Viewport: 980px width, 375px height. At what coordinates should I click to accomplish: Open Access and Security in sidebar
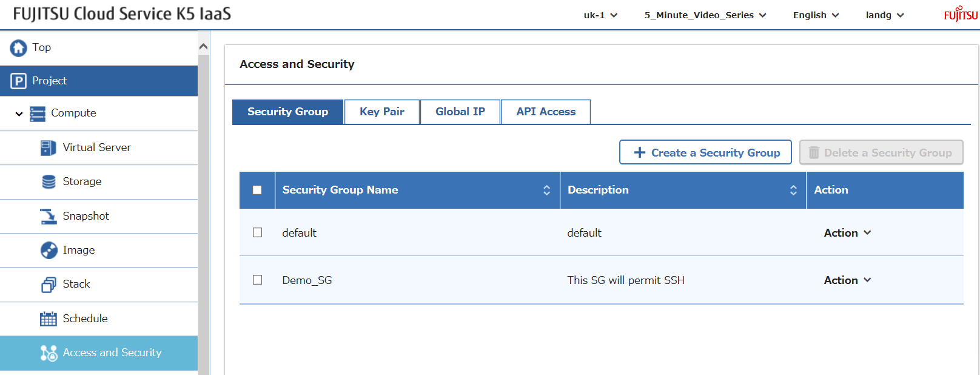(x=99, y=353)
